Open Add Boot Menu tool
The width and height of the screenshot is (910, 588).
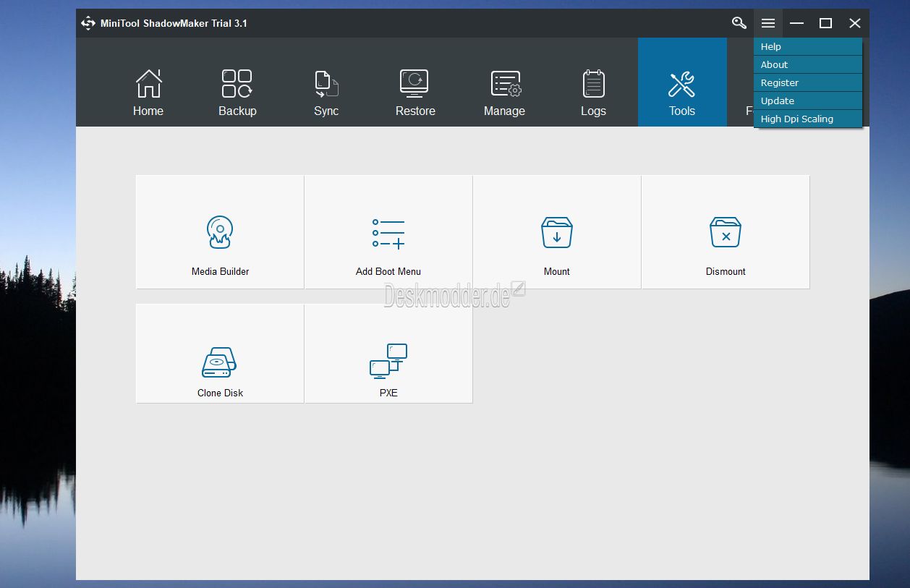(388, 232)
